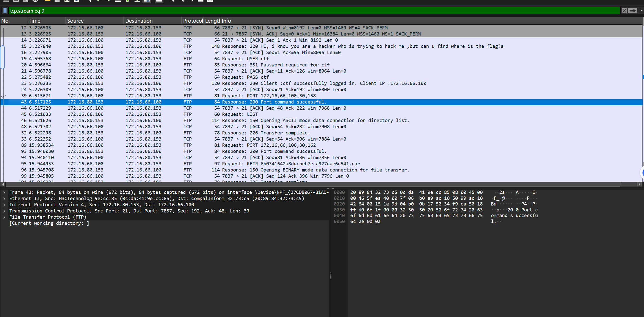The width and height of the screenshot is (644, 317).
Task: Clear the display filter with X icon
Action: pos(624,11)
